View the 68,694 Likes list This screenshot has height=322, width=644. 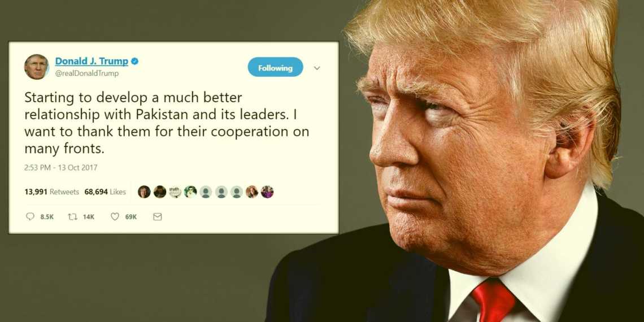tap(105, 192)
